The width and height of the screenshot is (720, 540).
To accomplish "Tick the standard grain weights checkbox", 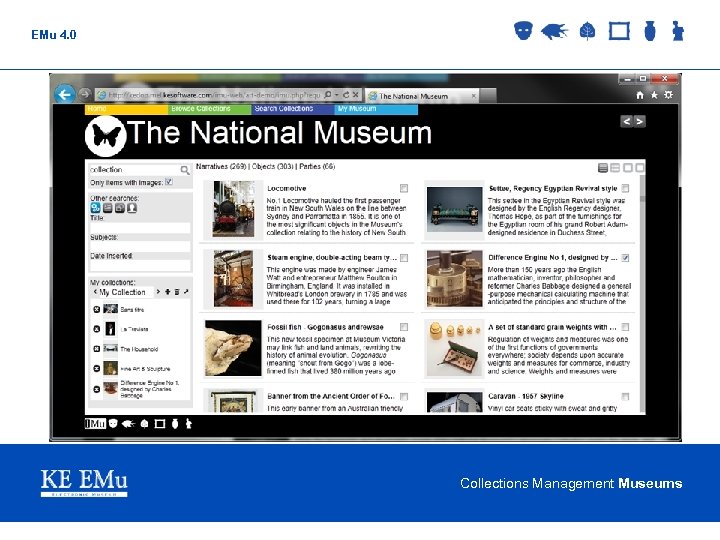I will [x=625, y=327].
